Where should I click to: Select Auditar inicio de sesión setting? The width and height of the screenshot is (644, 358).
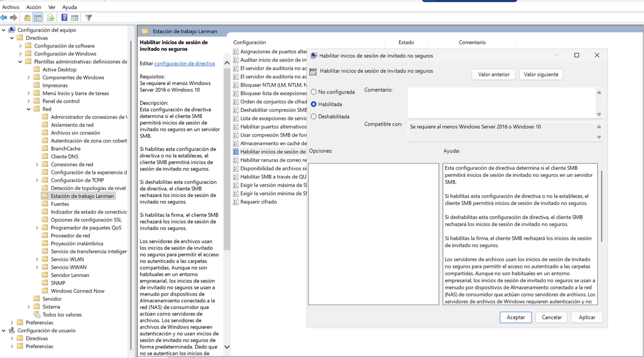[x=273, y=60]
